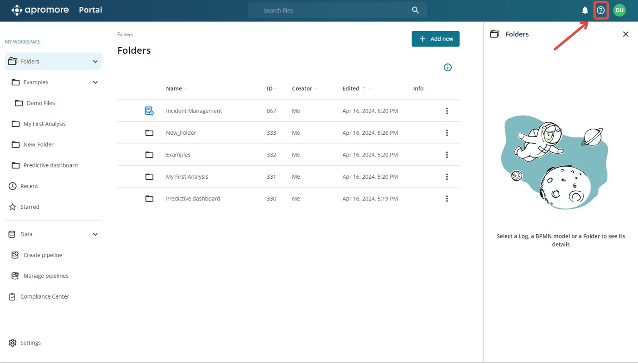Open Recent in the sidebar
The image size is (638, 364).
tap(29, 186)
